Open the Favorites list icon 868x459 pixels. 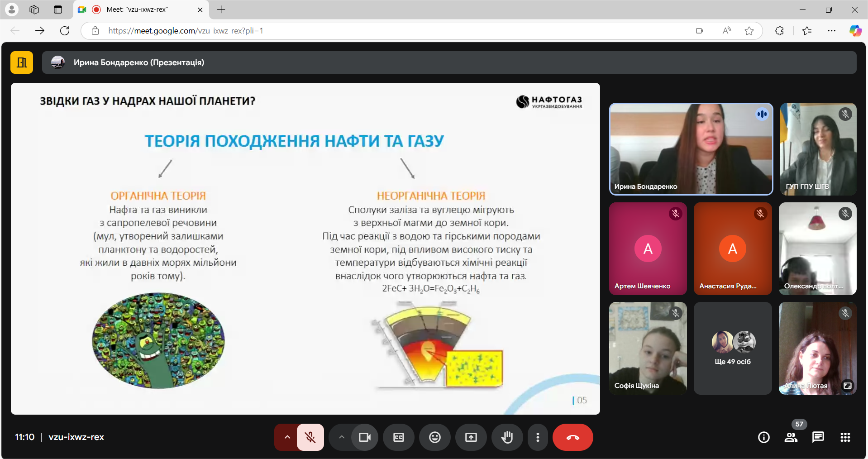[x=807, y=31]
